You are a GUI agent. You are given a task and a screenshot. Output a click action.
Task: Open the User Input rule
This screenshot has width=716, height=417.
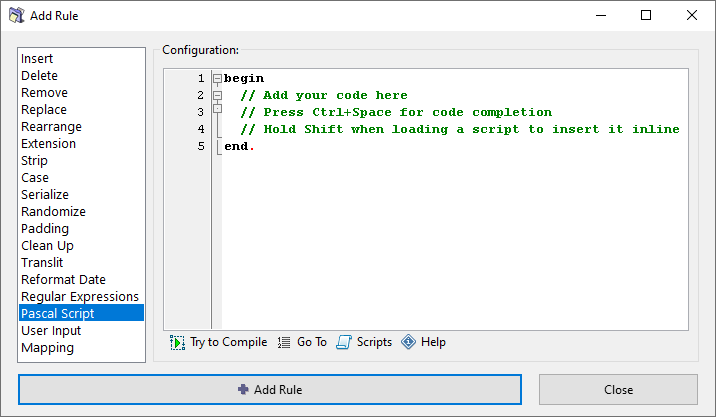click(x=51, y=330)
